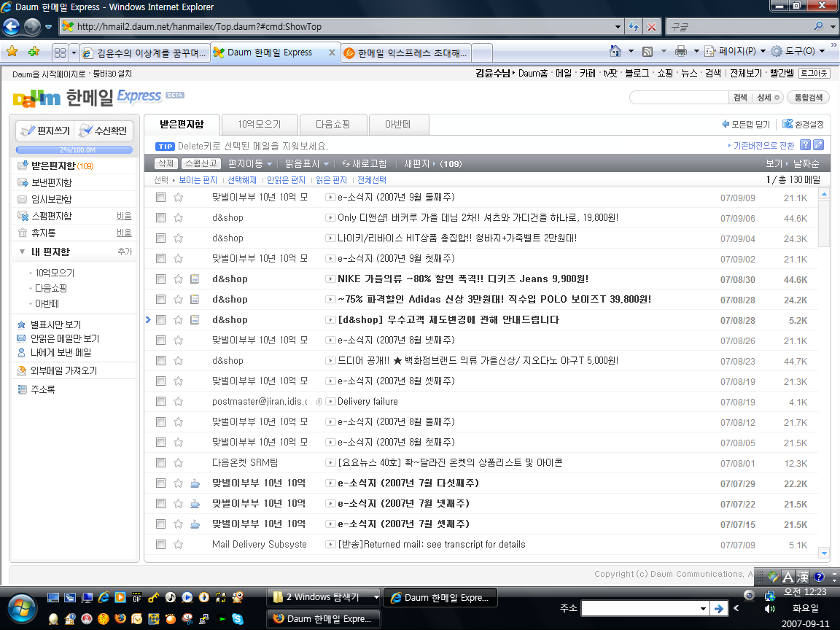
Task: Click preview arrow icon for Only 디앤샵 email
Action: coord(330,217)
